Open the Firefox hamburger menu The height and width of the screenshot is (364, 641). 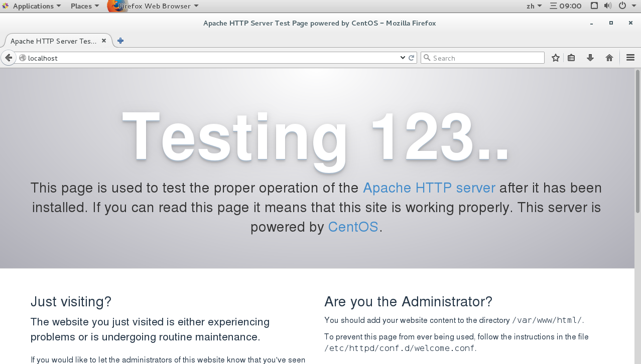click(630, 58)
